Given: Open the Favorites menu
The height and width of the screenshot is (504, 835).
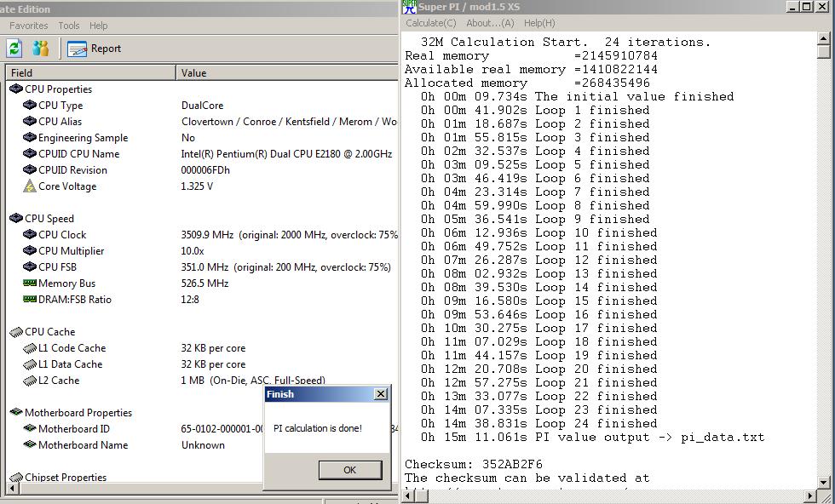Looking at the screenshot, I should pyautogui.click(x=28, y=26).
